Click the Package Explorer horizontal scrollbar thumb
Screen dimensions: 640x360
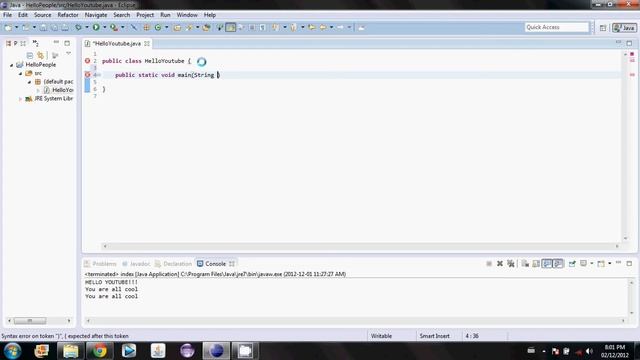[x=30, y=321]
